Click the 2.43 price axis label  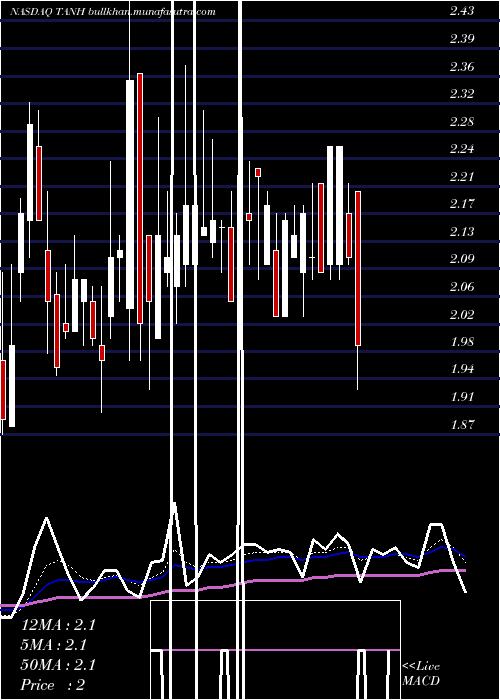pos(462,12)
